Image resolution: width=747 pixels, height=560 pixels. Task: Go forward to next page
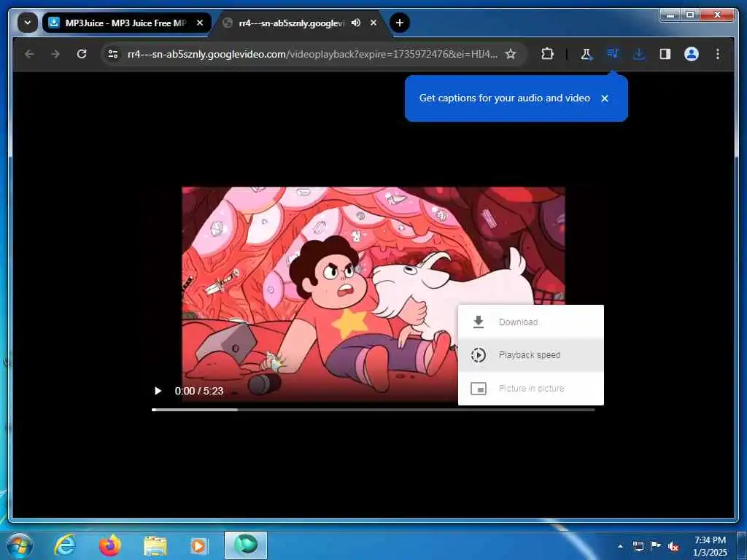point(55,54)
